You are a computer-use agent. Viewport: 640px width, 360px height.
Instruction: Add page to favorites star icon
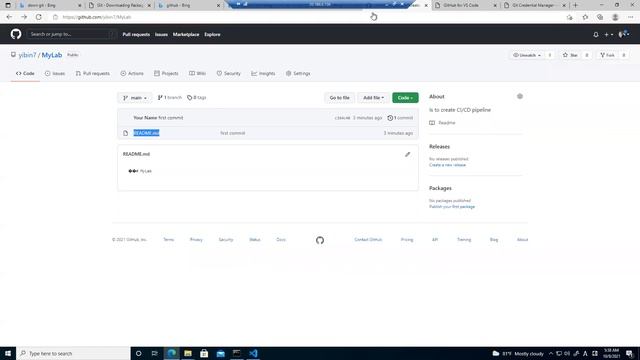[569, 17]
